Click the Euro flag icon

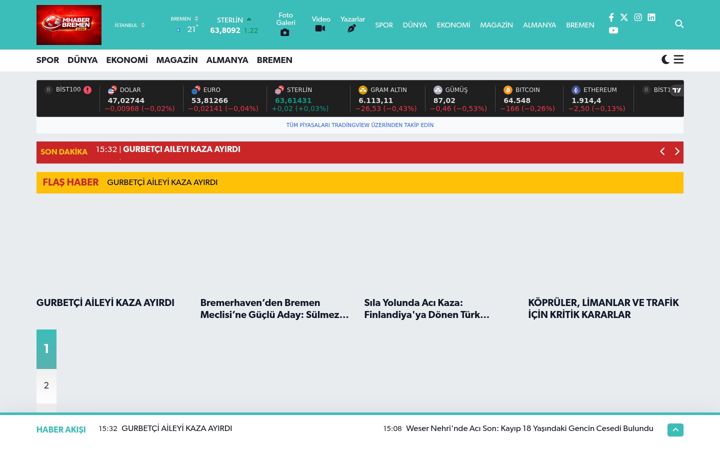196,90
